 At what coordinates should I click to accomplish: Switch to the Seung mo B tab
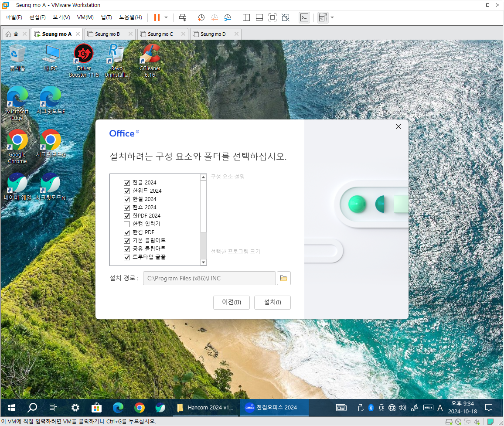(107, 34)
